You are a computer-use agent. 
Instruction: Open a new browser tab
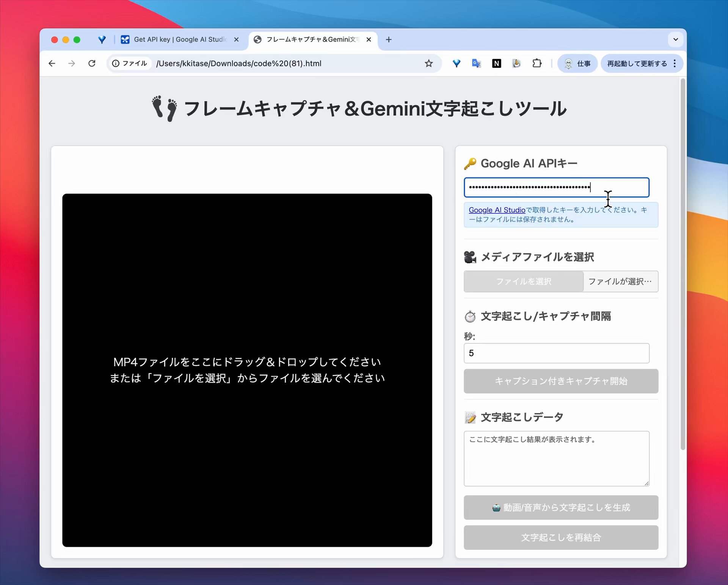pos(389,39)
